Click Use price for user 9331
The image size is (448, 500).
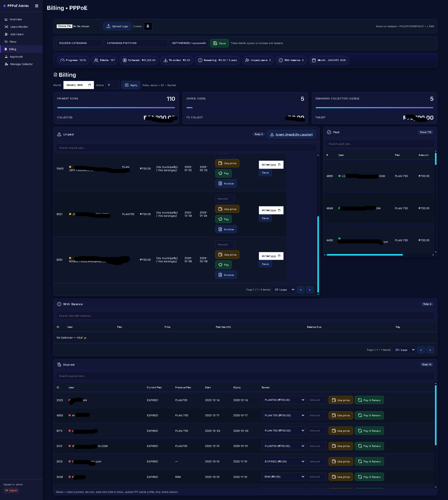227,255
